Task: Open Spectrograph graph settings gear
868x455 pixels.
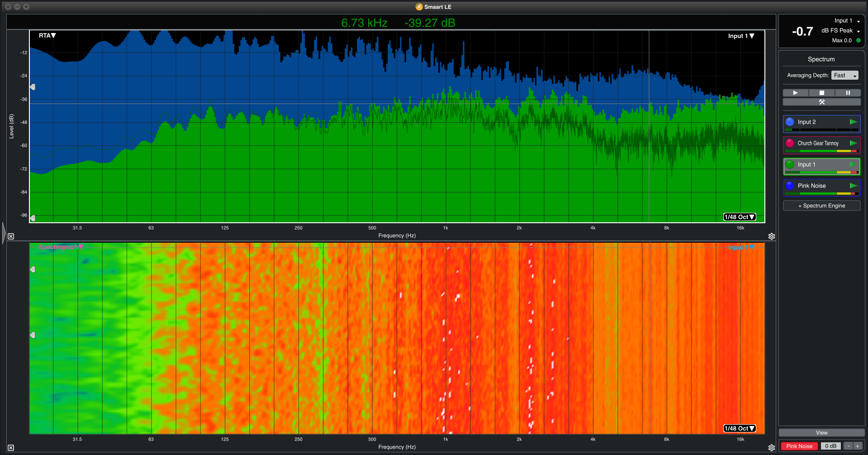Action: point(772,448)
